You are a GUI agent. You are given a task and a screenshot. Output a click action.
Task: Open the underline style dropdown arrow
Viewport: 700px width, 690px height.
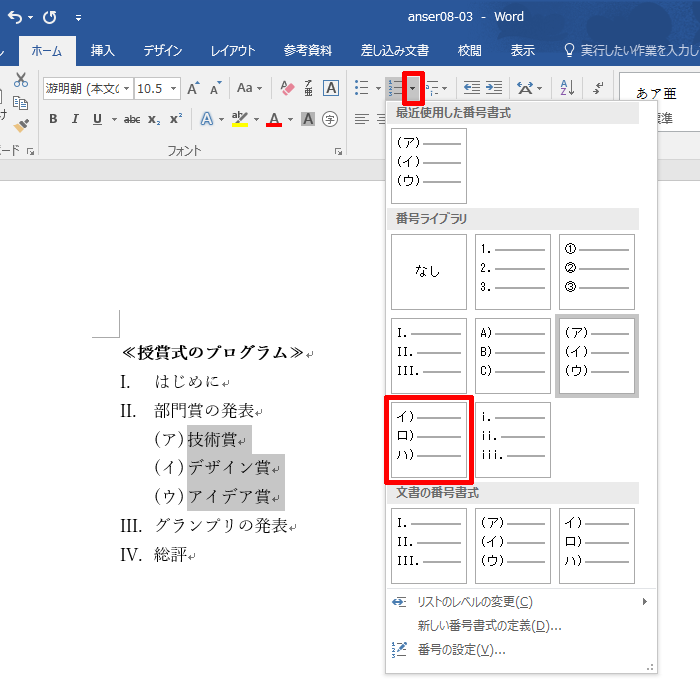pyautogui.click(x=114, y=119)
